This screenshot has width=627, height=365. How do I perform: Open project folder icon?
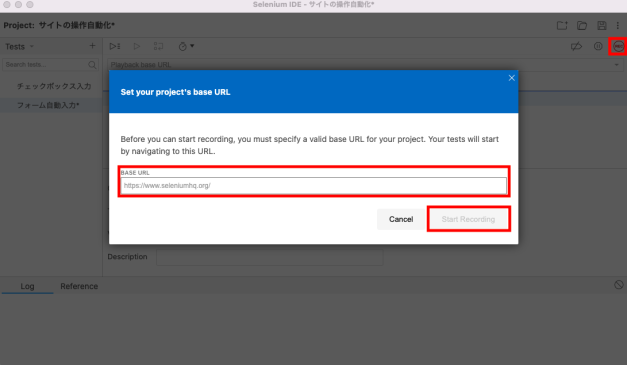click(582, 26)
